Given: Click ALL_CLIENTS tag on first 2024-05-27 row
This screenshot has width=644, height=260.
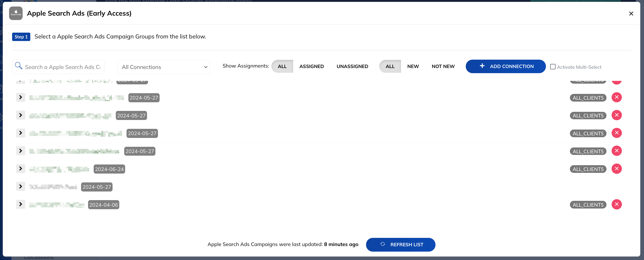Looking at the screenshot, I should tap(588, 98).
